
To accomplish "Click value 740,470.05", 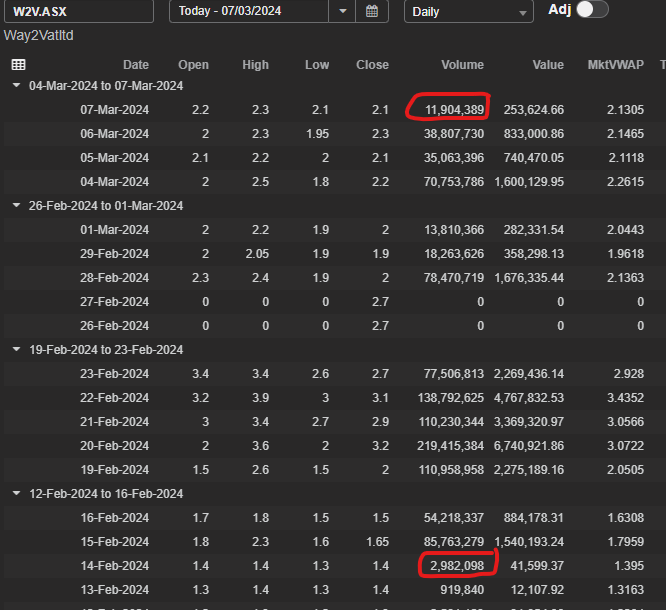I will (x=534, y=158).
